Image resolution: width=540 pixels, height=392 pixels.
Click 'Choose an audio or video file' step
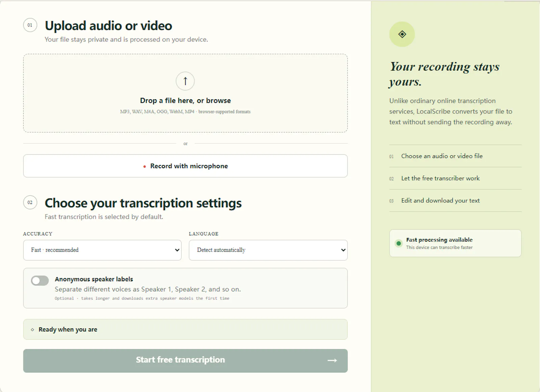tap(455, 156)
